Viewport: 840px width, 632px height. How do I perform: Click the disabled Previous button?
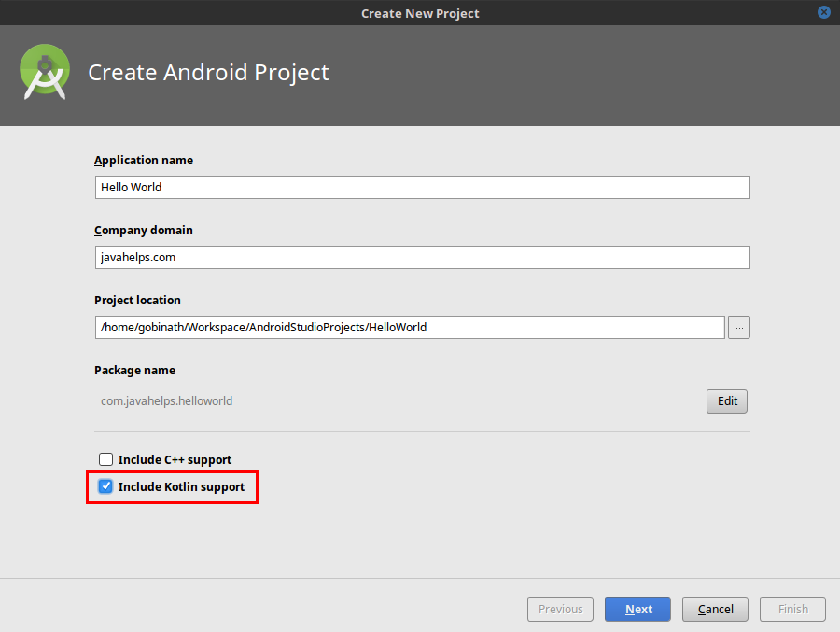[x=560, y=610]
